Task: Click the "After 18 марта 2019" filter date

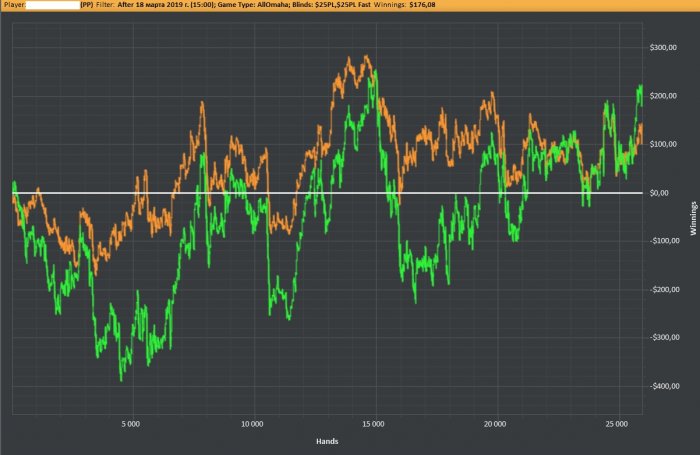Action: [150, 5]
